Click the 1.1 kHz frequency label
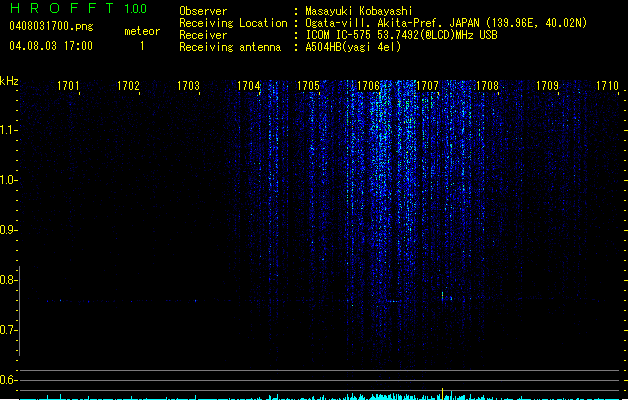This screenshot has width=629, height=400. coord(7,130)
